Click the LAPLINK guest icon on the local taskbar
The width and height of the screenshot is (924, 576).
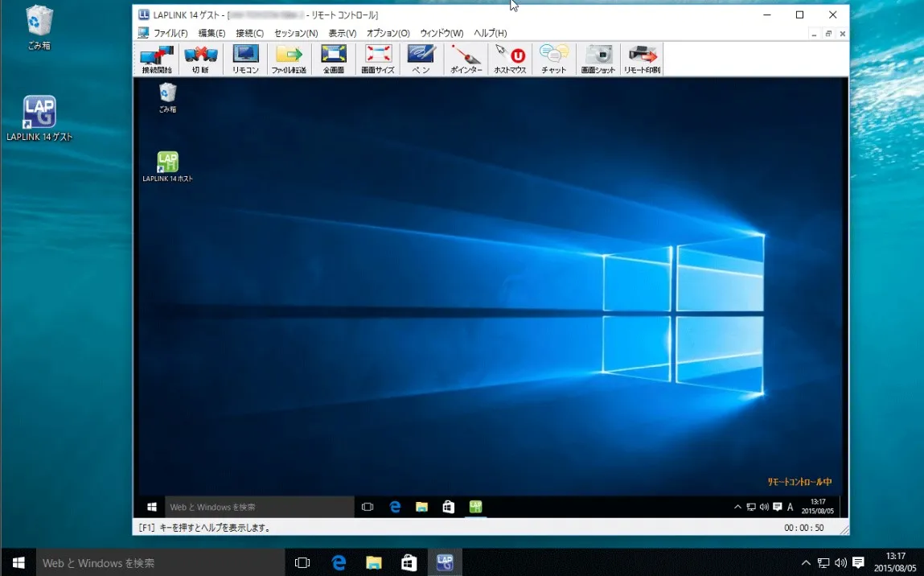(x=445, y=562)
